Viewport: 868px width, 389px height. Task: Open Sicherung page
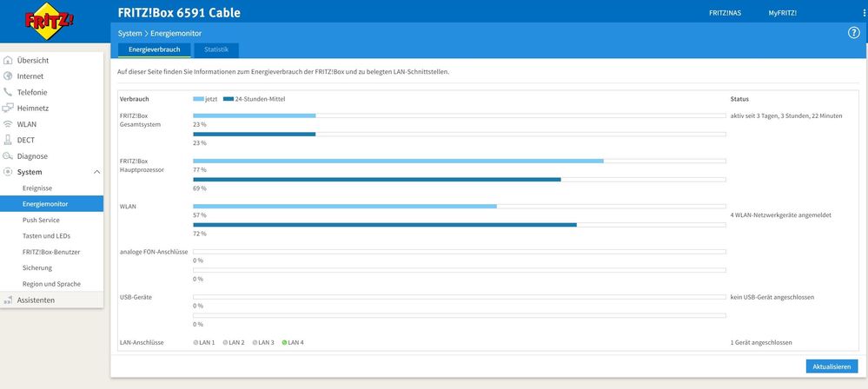[x=51, y=267]
